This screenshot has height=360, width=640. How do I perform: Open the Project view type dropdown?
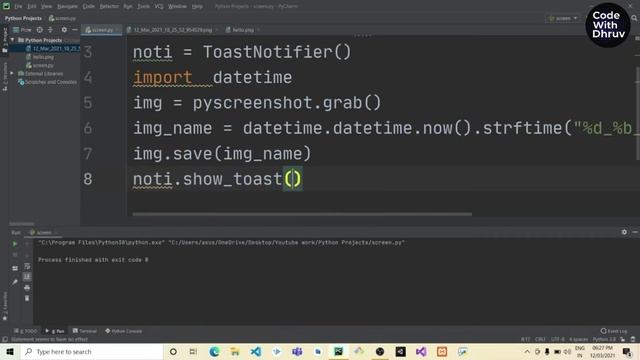click(22, 30)
